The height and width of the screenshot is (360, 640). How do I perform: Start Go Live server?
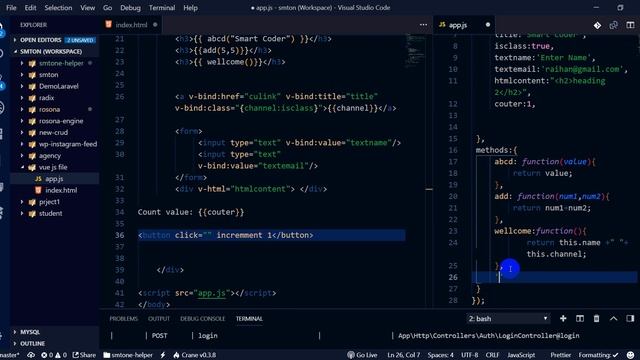pyautogui.click(x=362, y=355)
